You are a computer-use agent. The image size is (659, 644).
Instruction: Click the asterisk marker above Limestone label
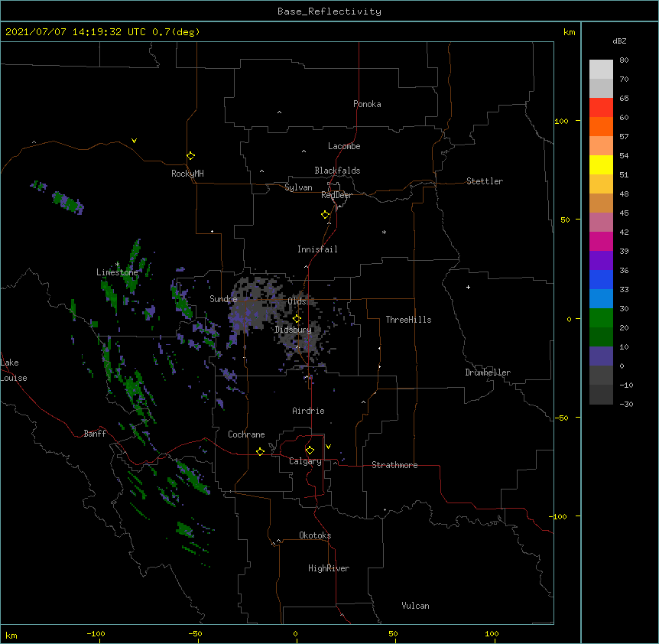tap(117, 265)
